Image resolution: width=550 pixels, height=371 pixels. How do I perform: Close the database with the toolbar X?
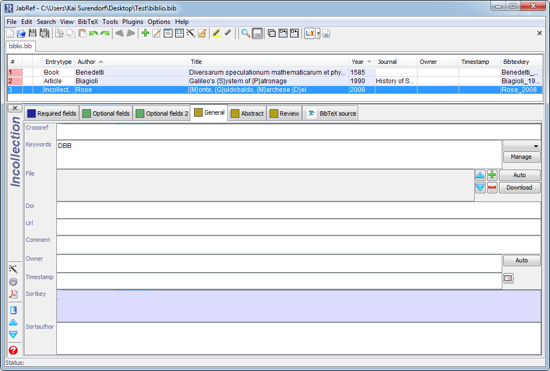click(x=539, y=33)
